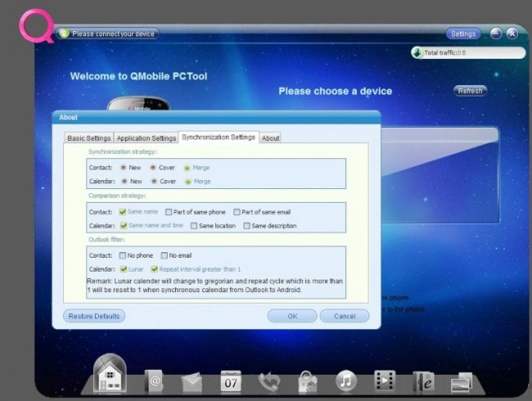Check the No phone filter
This screenshot has height=401, width=532.
tap(123, 255)
